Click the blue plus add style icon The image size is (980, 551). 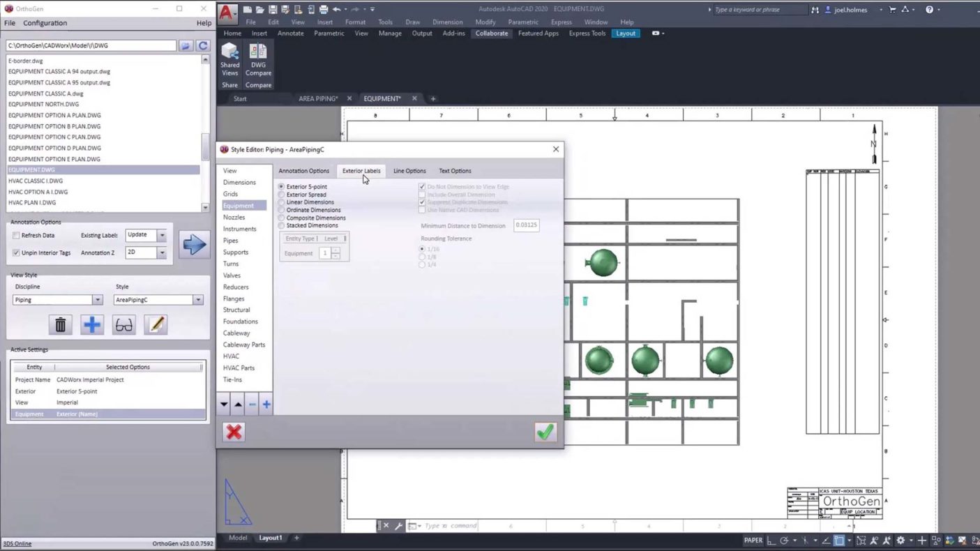point(92,324)
